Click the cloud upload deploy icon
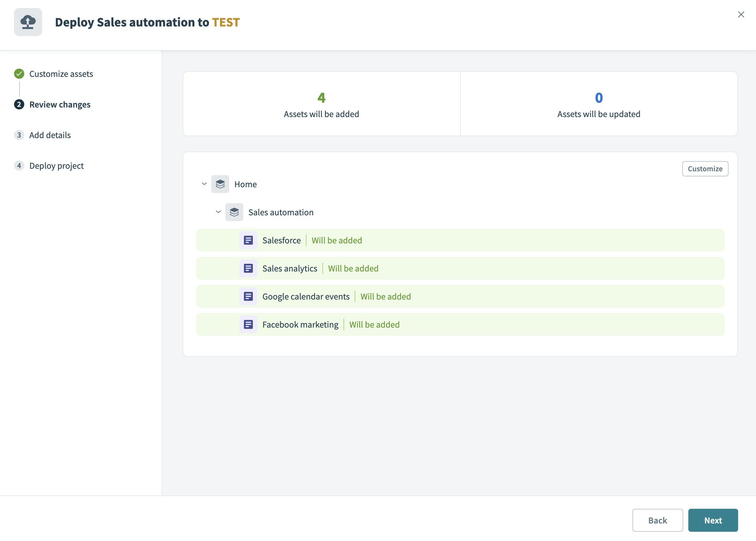 coord(28,22)
